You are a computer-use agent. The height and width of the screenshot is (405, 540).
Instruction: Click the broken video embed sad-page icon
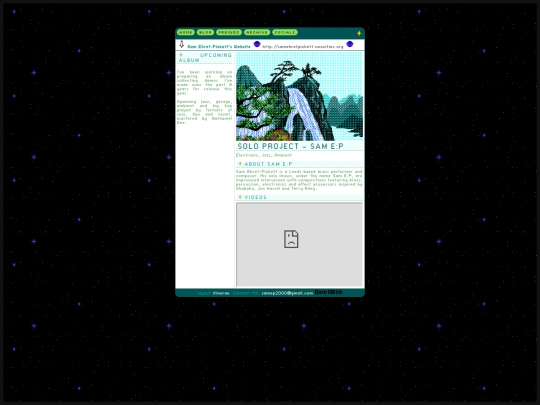pyautogui.click(x=291, y=239)
